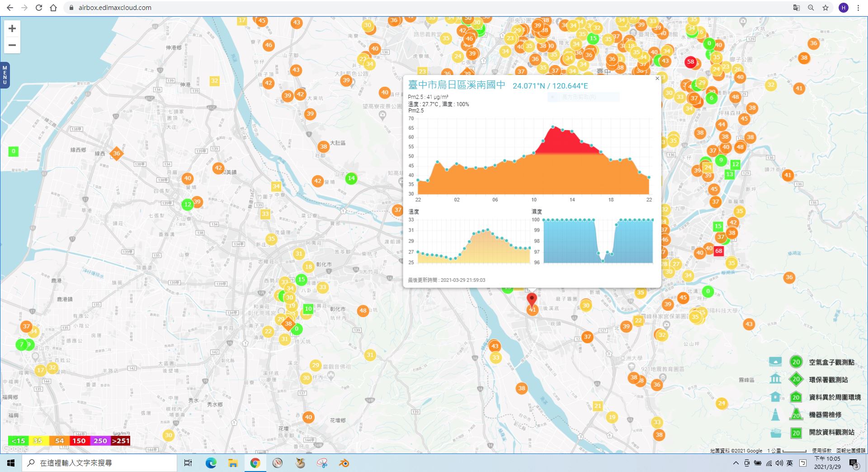The width and height of the screenshot is (868, 472).
Task: Click the Google logo on map
Action: click(x=15, y=449)
